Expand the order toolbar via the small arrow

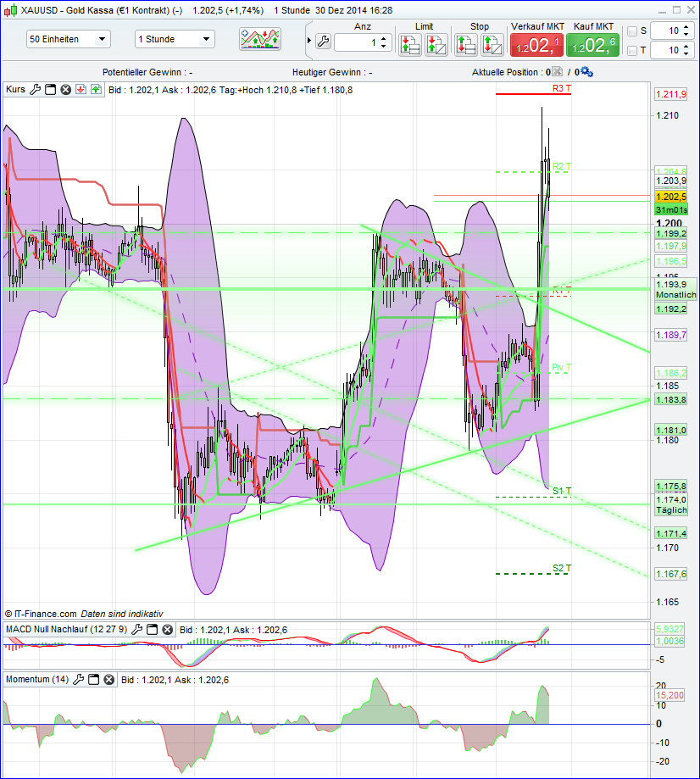[x=309, y=41]
